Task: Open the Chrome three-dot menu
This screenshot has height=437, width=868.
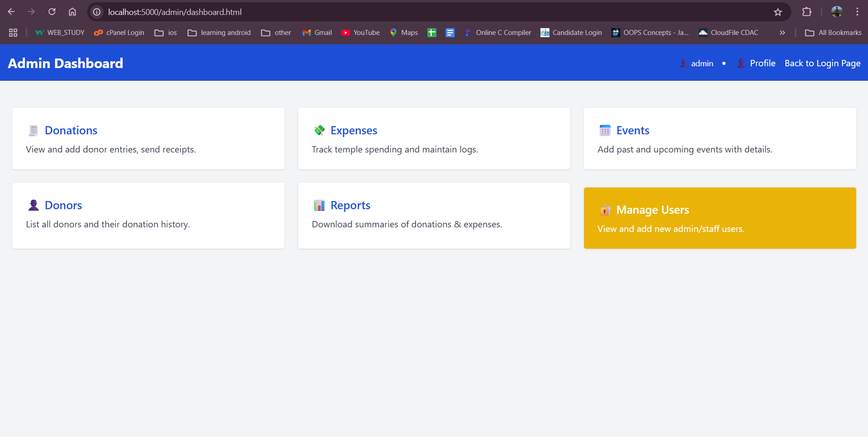Action: [858, 12]
